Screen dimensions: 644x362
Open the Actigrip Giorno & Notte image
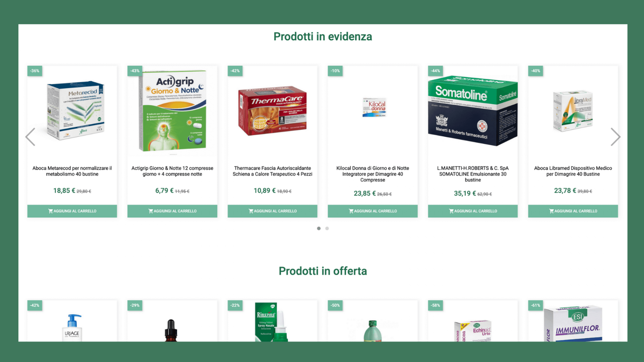pyautogui.click(x=172, y=111)
